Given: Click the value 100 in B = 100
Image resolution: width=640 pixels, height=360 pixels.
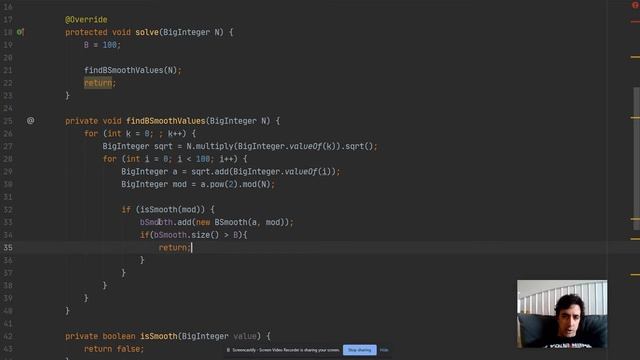Looking at the screenshot, I should (110, 44).
